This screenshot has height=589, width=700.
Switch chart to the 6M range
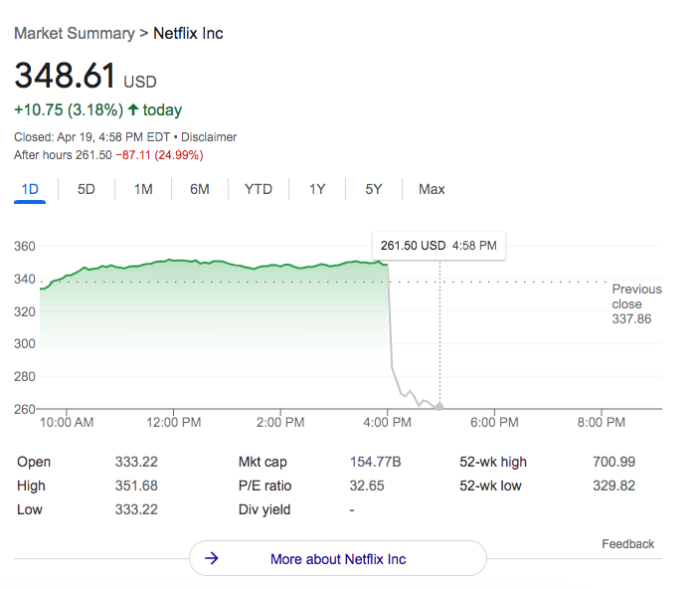pos(200,189)
